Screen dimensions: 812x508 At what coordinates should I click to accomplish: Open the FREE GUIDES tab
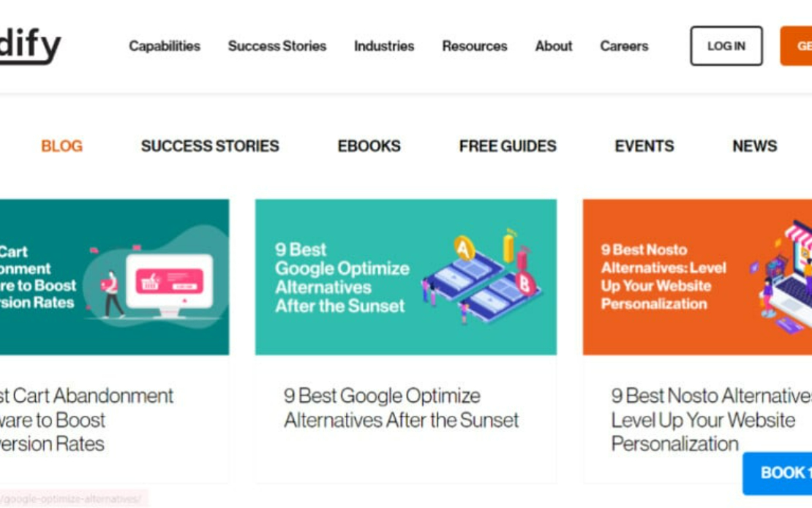(508, 146)
